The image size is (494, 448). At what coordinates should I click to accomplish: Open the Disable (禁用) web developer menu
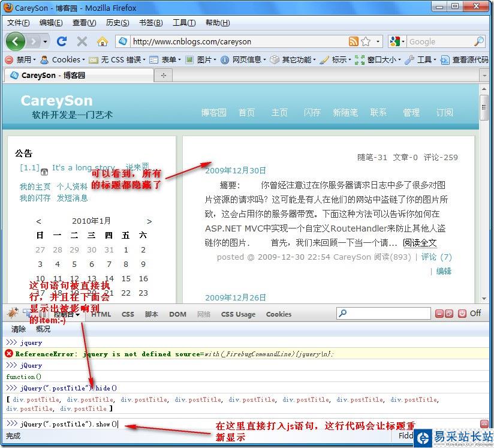(20, 59)
